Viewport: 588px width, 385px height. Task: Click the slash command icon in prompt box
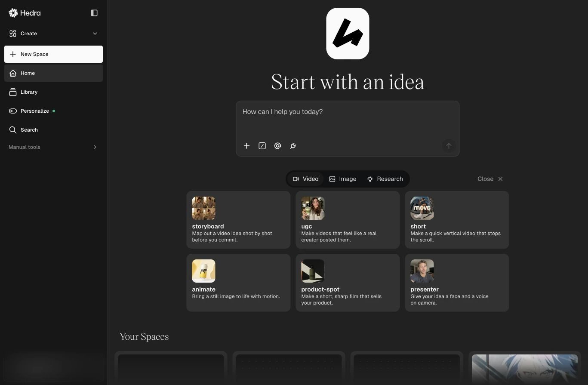pos(262,146)
